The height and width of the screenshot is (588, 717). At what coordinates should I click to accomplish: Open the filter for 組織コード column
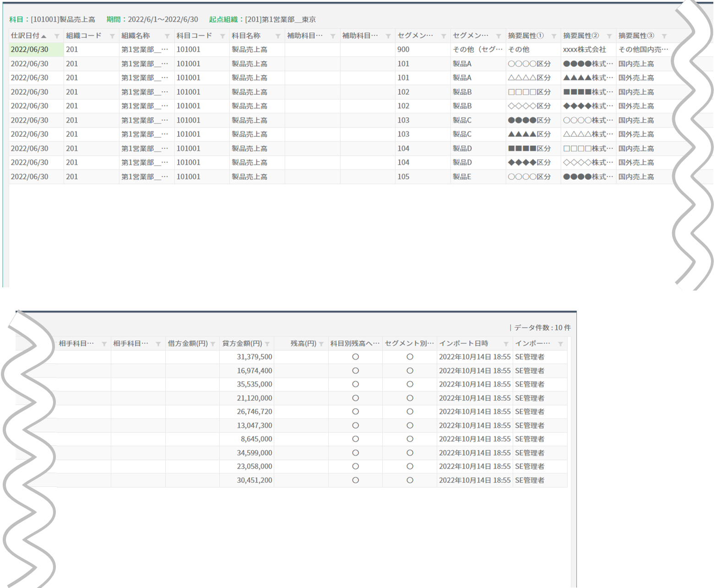pyautogui.click(x=112, y=36)
